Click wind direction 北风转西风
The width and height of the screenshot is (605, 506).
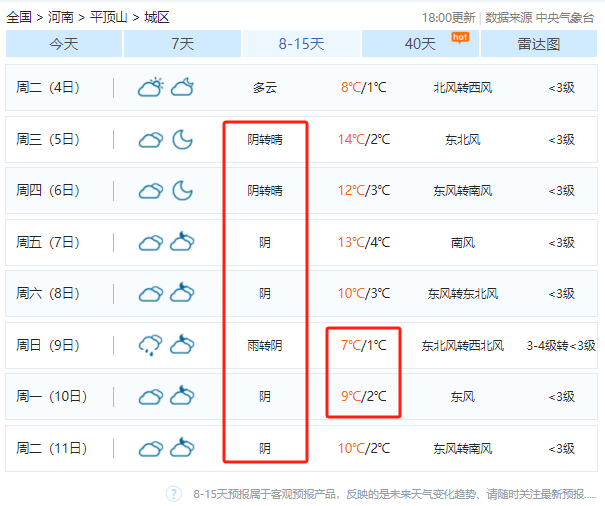click(x=463, y=88)
